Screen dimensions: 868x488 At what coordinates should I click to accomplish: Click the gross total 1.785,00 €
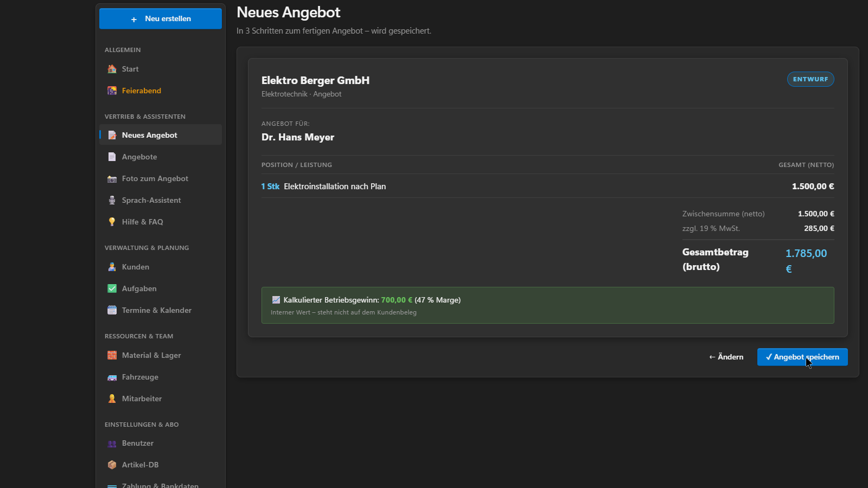coord(806,261)
